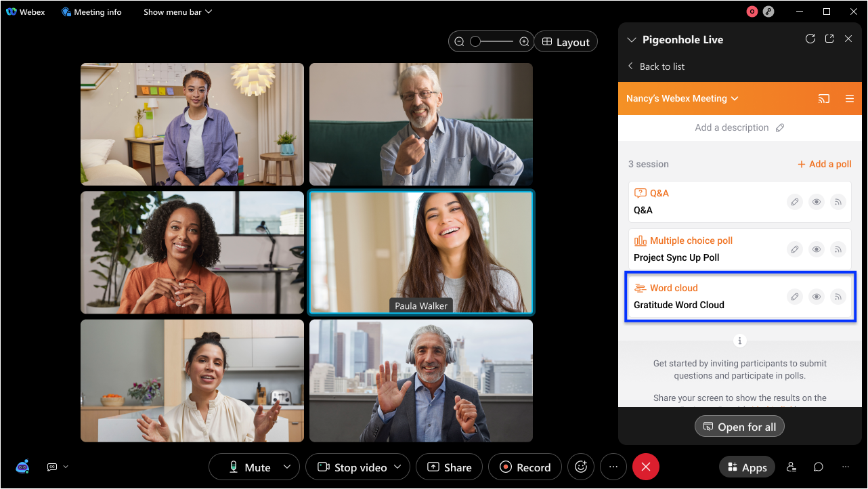
Task: Collapse the Pigeonhole Live panel chevron
Action: (632, 40)
